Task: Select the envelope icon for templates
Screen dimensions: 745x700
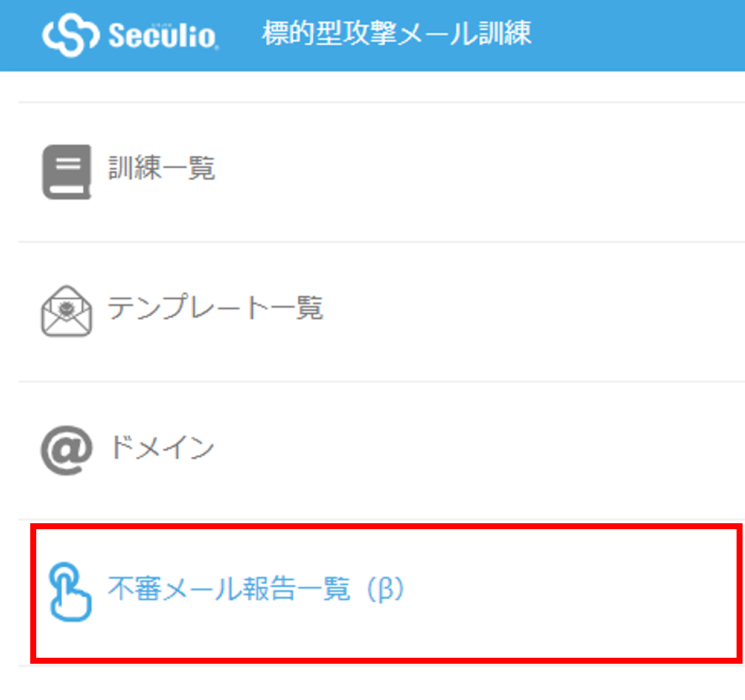Action: pyautogui.click(x=66, y=311)
